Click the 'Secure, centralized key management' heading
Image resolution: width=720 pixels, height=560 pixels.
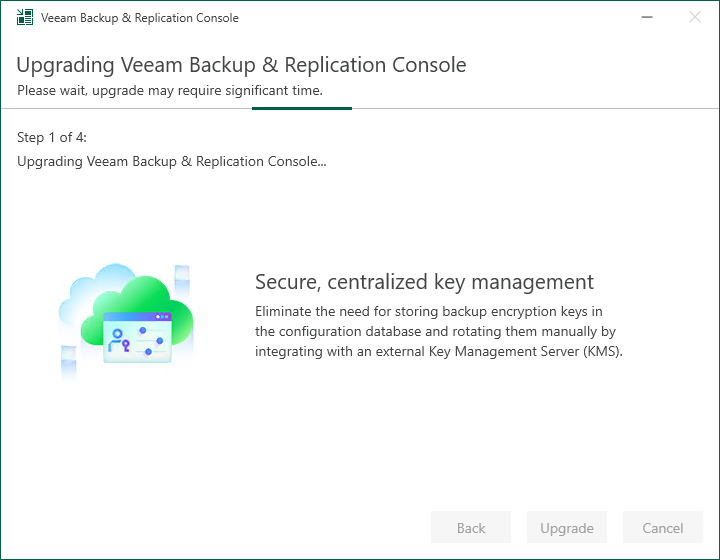click(424, 282)
